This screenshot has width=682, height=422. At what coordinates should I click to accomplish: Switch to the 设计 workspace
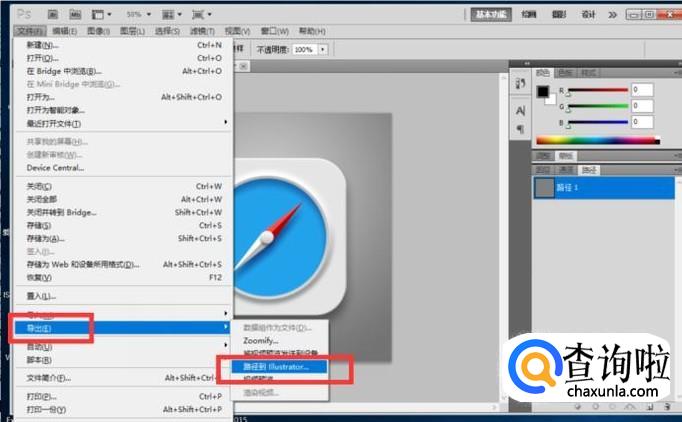pos(588,14)
